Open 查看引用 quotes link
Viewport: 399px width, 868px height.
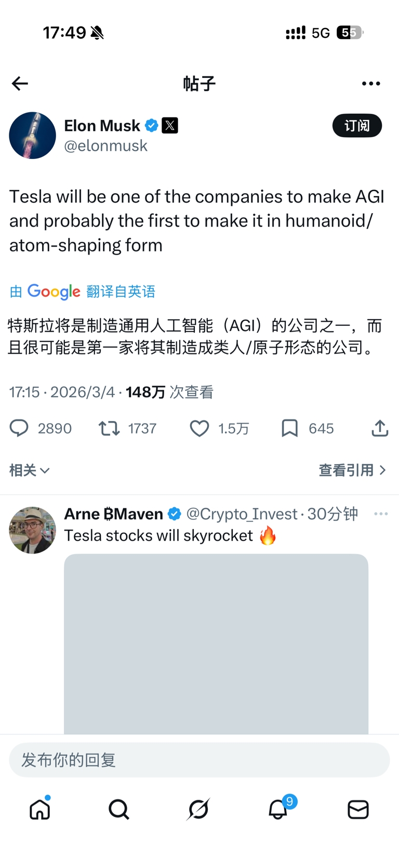[x=352, y=470]
